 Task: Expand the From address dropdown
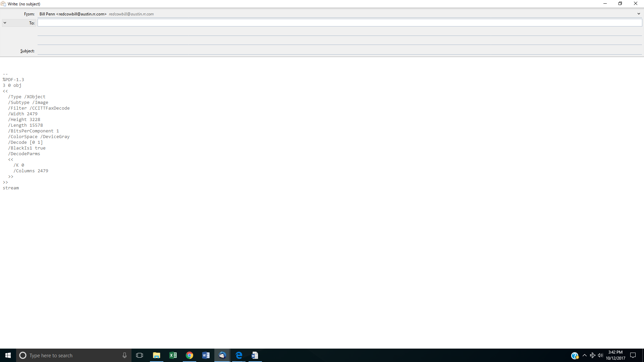639,14
